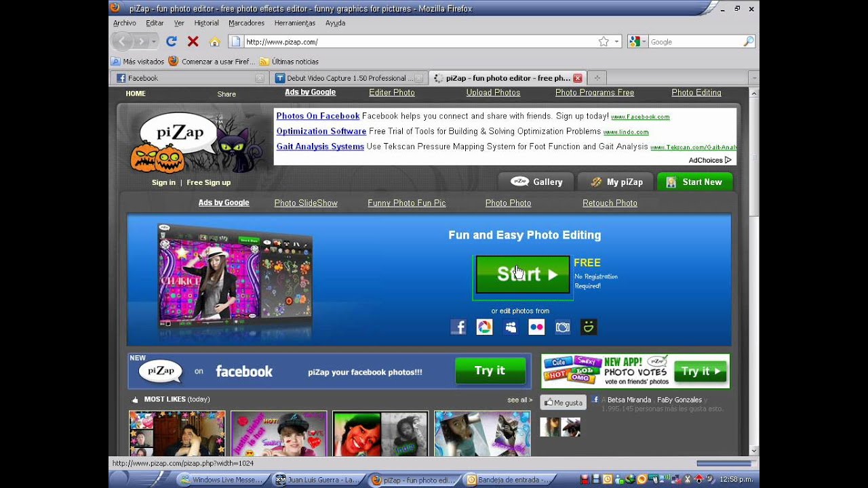
Task: Click the see all link
Action: pos(519,400)
